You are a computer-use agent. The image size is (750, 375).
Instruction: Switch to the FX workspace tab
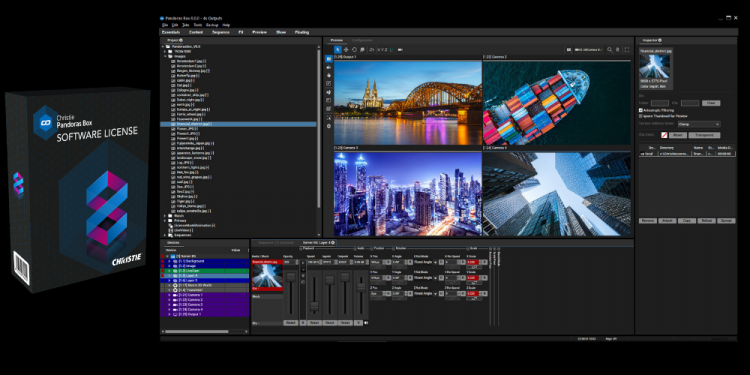click(x=241, y=32)
